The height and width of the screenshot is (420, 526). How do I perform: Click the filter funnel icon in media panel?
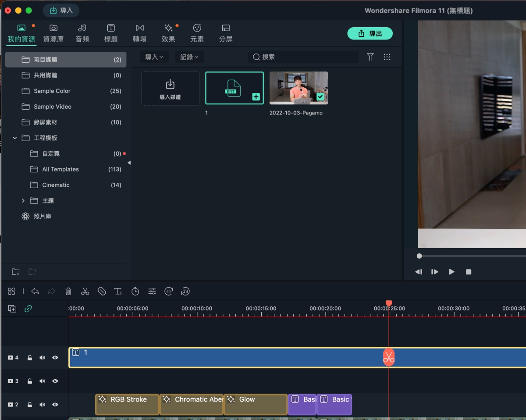click(370, 57)
